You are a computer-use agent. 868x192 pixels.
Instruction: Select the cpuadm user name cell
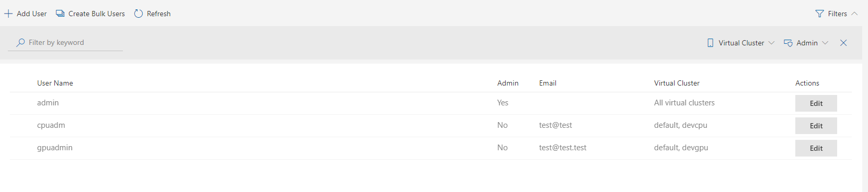coord(51,125)
